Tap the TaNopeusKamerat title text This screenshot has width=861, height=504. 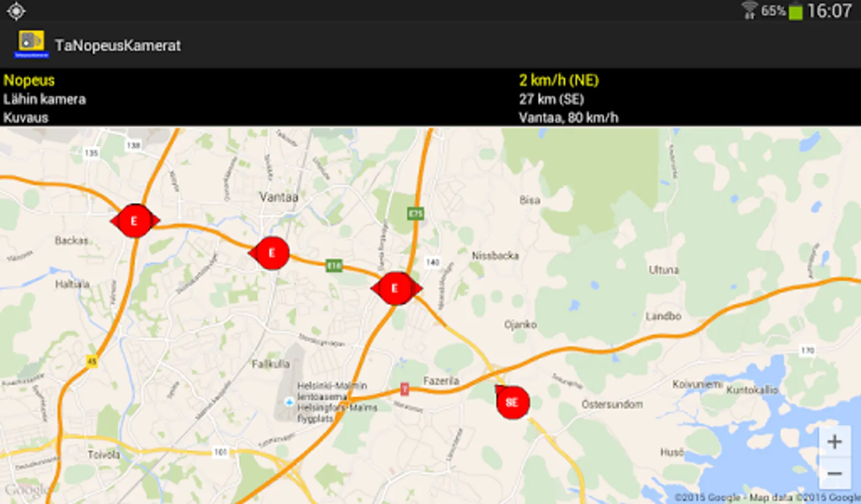pos(118,45)
